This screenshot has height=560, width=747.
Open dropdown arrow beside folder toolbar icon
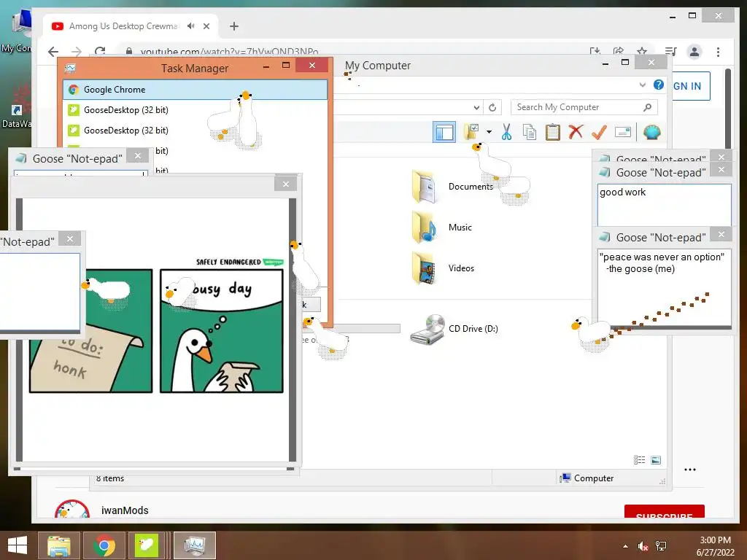click(x=489, y=132)
